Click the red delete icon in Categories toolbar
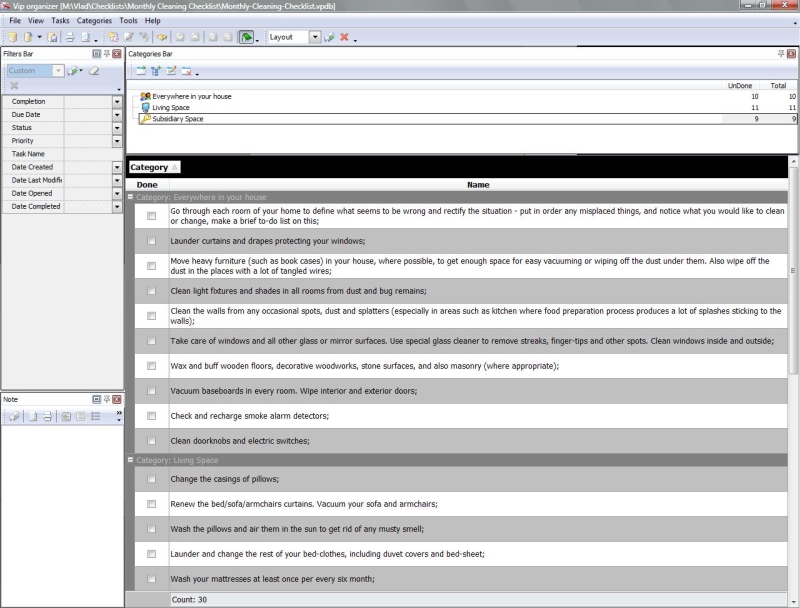 coord(186,71)
